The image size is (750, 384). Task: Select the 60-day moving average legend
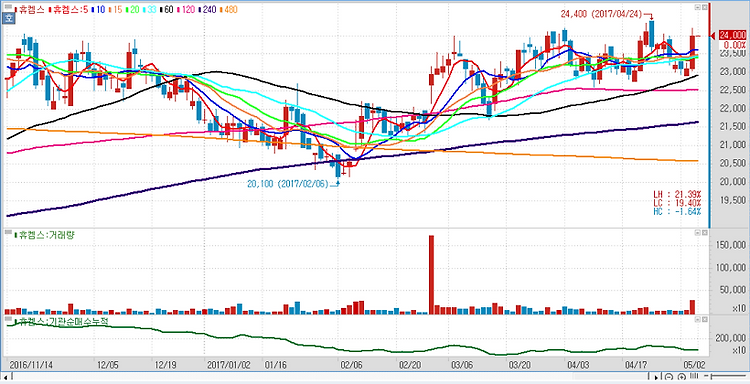click(167, 10)
